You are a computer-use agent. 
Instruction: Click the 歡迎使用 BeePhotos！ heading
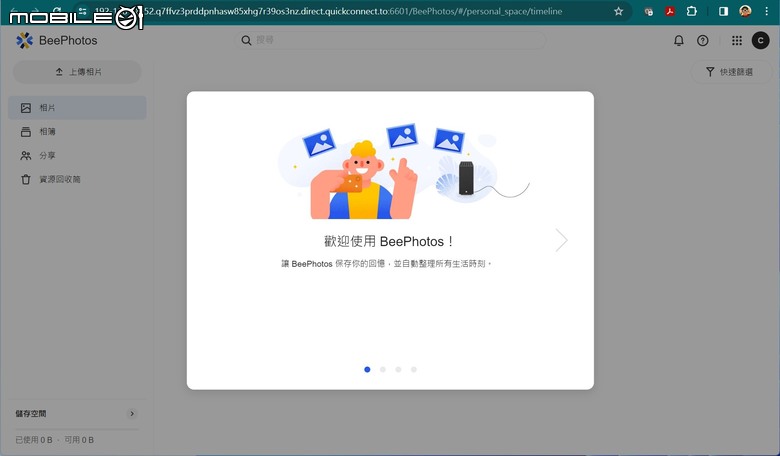coord(390,242)
